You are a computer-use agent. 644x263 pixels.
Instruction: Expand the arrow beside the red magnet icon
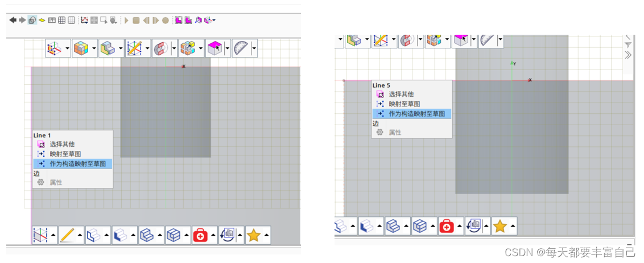(174, 48)
